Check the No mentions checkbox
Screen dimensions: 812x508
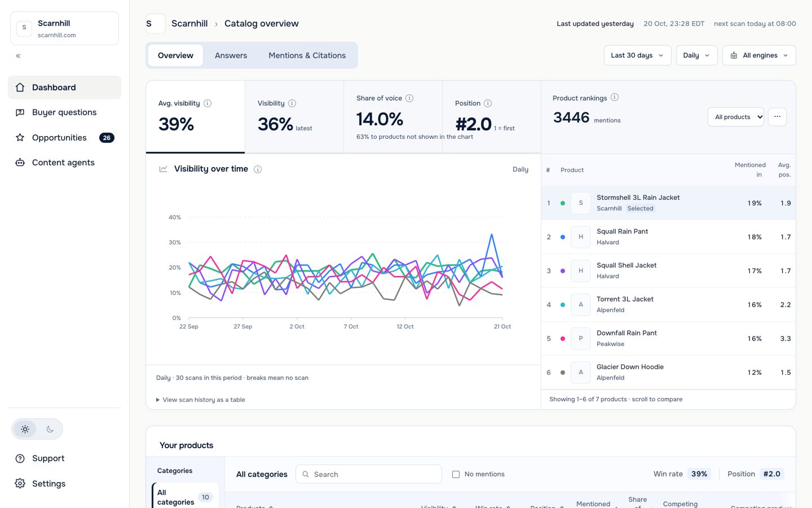456,474
